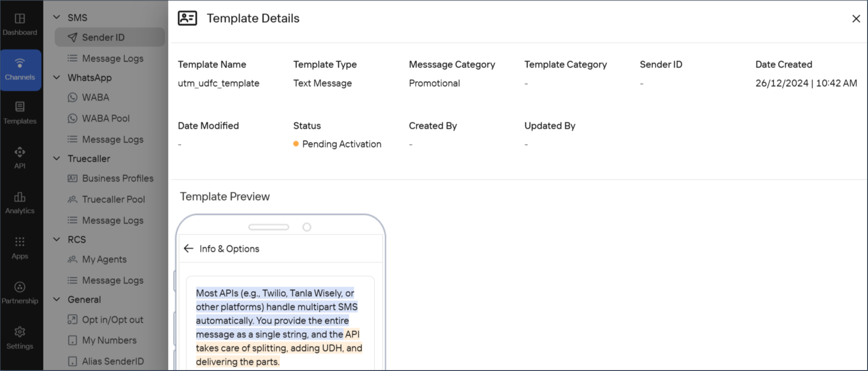Select the Channels wifi icon

tap(20, 63)
